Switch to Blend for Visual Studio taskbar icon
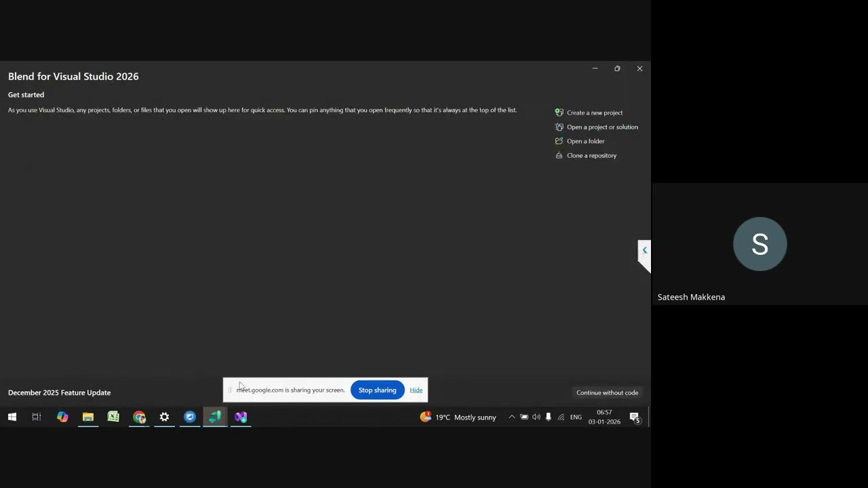Screen dimensions: 868x488 click(215, 417)
